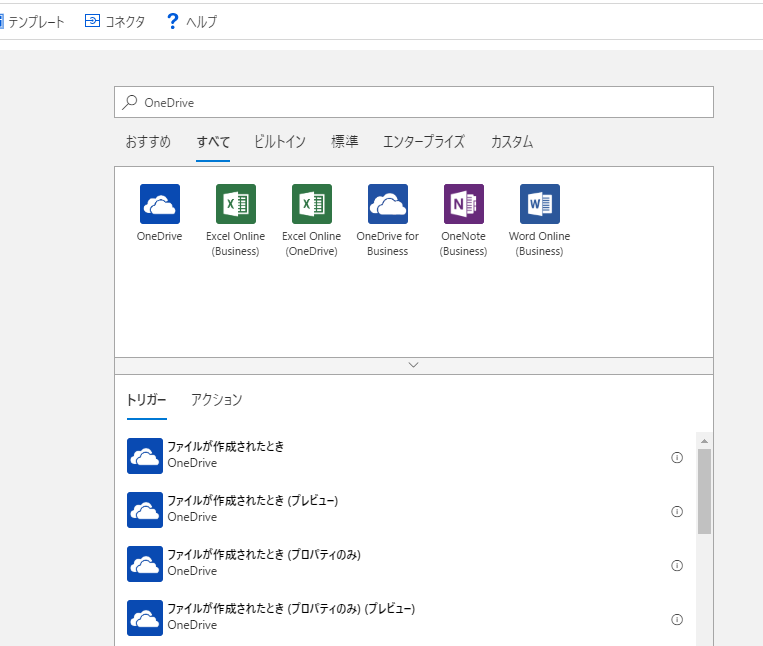This screenshot has width=763, height=646.
Task: Show info for (プロパティのみ) (プレビュー) trigger
Action: click(x=677, y=619)
